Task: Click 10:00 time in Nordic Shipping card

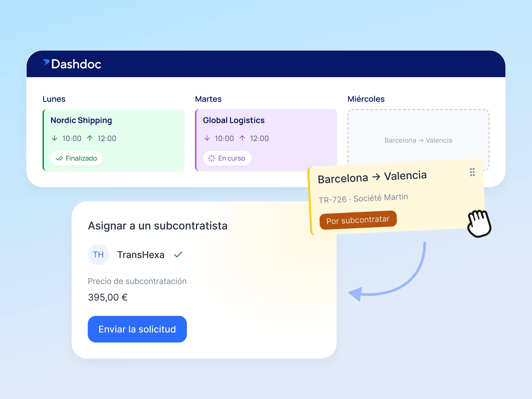Action: 72,138
